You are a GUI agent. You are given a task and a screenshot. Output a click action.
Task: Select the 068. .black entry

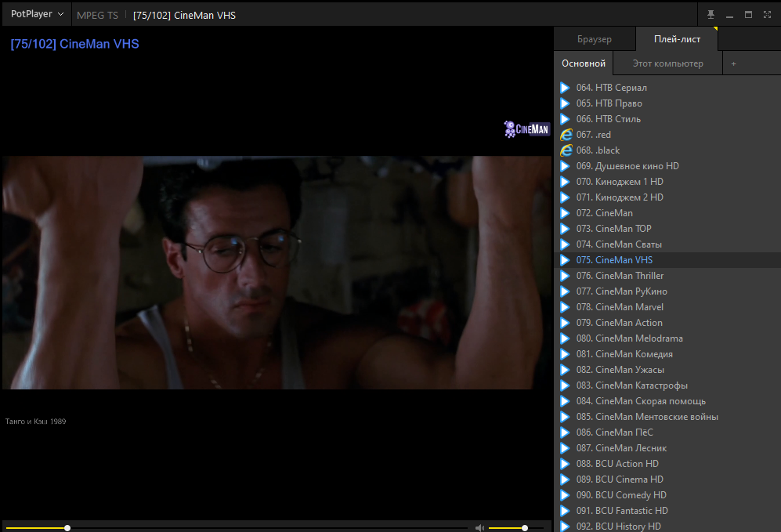(x=598, y=150)
